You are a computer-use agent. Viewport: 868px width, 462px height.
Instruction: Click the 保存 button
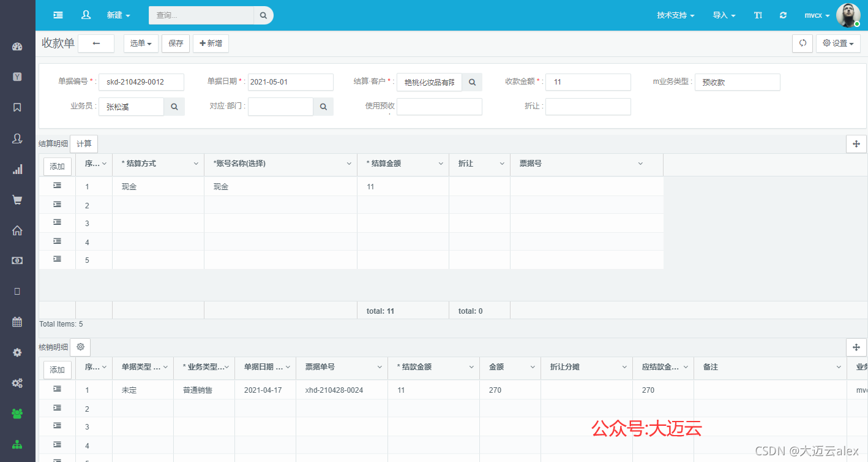coord(176,44)
